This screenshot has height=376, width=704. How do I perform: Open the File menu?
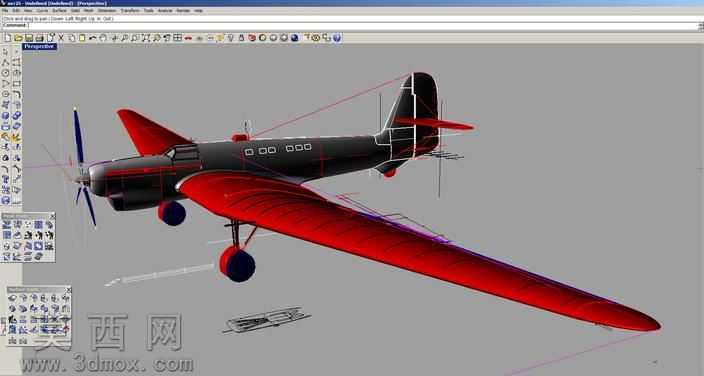pyautogui.click(x=5, y=10)
